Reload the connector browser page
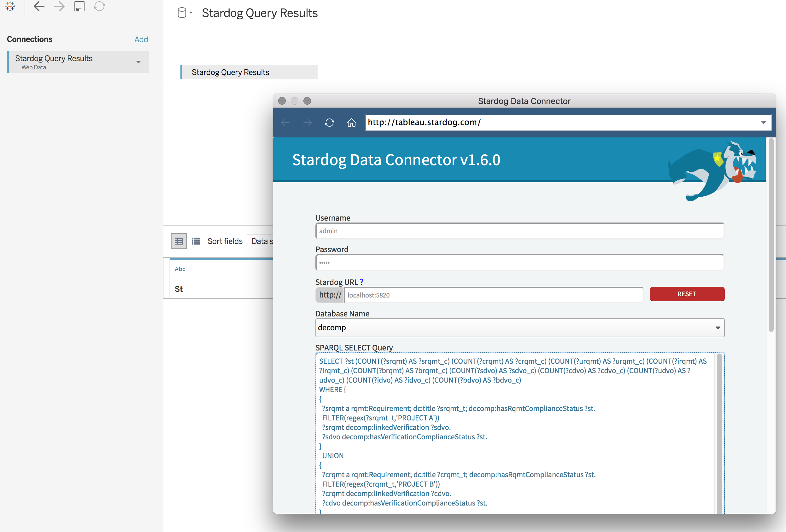 tap(329, 122)
